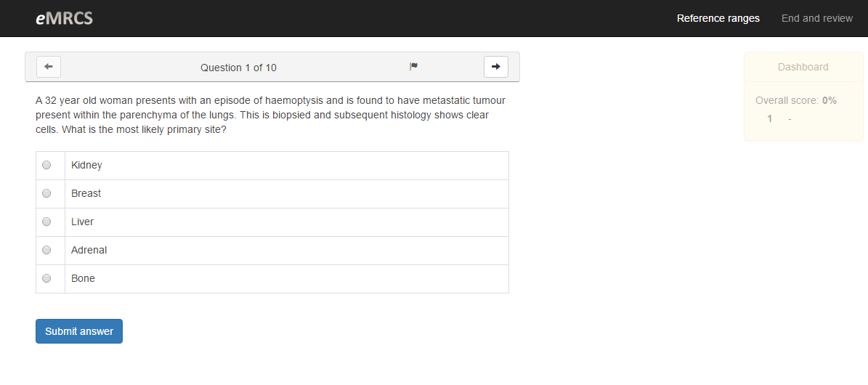Mark the radio button beside Adrenal
The height and width of the screenshot is (385, 868).
coord(47,251)
